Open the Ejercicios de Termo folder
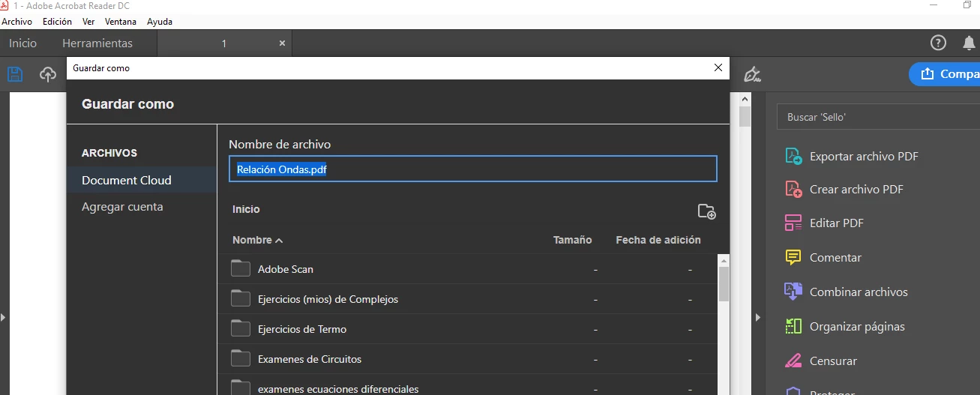 467,329
